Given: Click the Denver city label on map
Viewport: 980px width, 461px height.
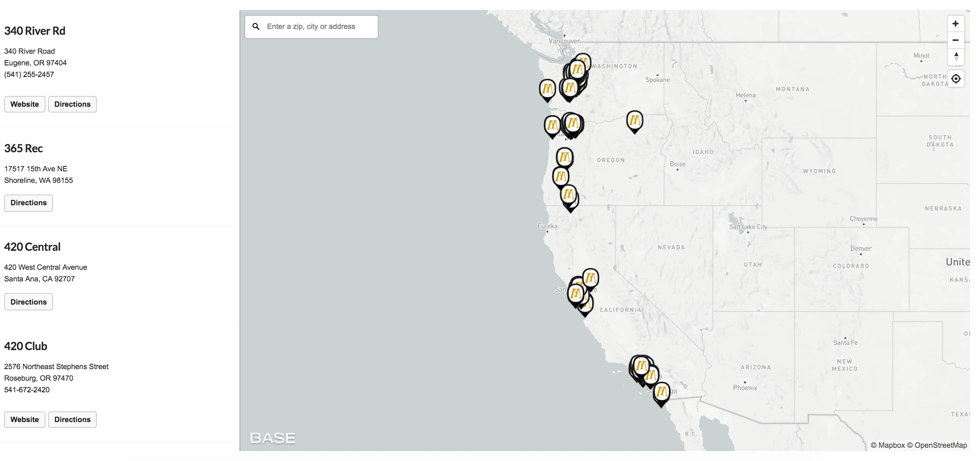Looking at the screenshot, I should [861, 248].
